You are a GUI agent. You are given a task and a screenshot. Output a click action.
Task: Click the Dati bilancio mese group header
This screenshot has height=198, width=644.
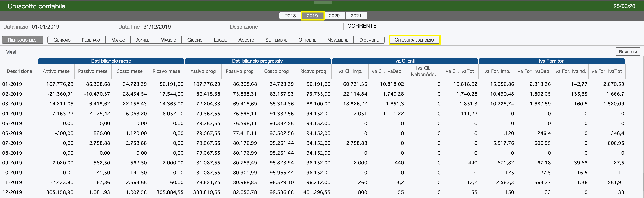[111, 61]
